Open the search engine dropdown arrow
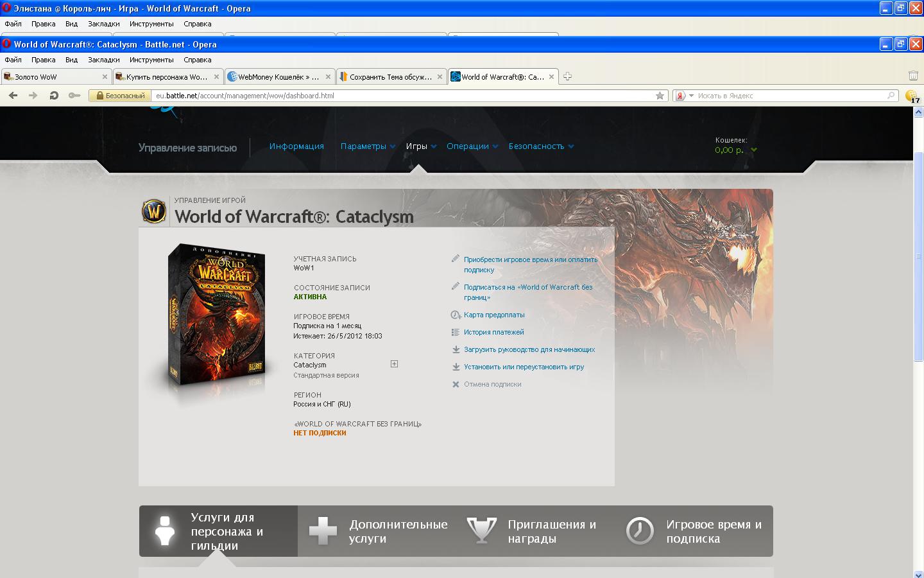 691,96
